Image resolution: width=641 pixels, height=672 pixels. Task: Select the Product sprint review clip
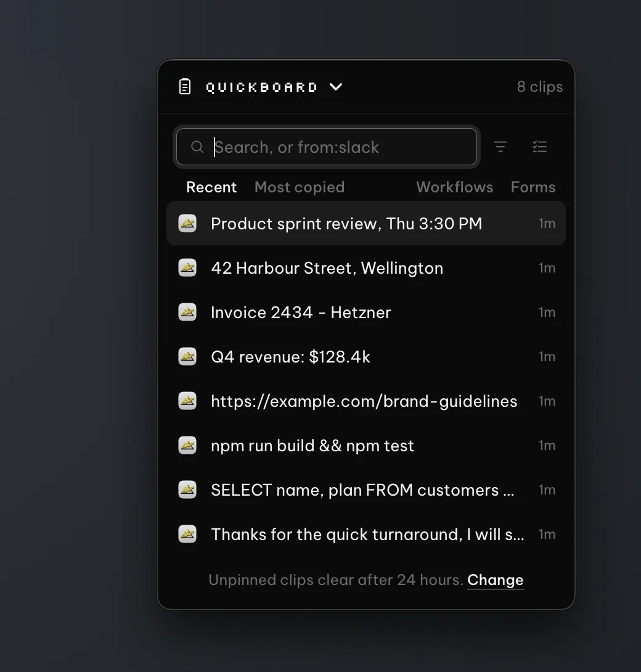click(x=366, y=223)
